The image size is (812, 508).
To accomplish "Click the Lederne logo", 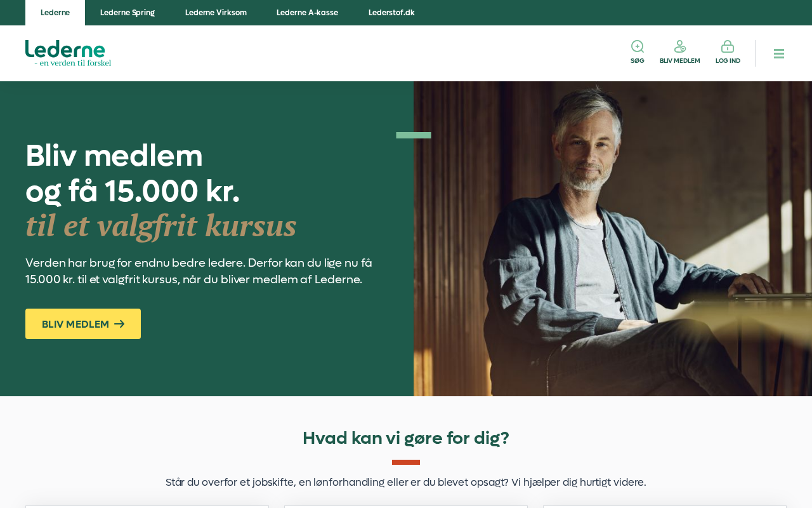I will pos(68,53).
